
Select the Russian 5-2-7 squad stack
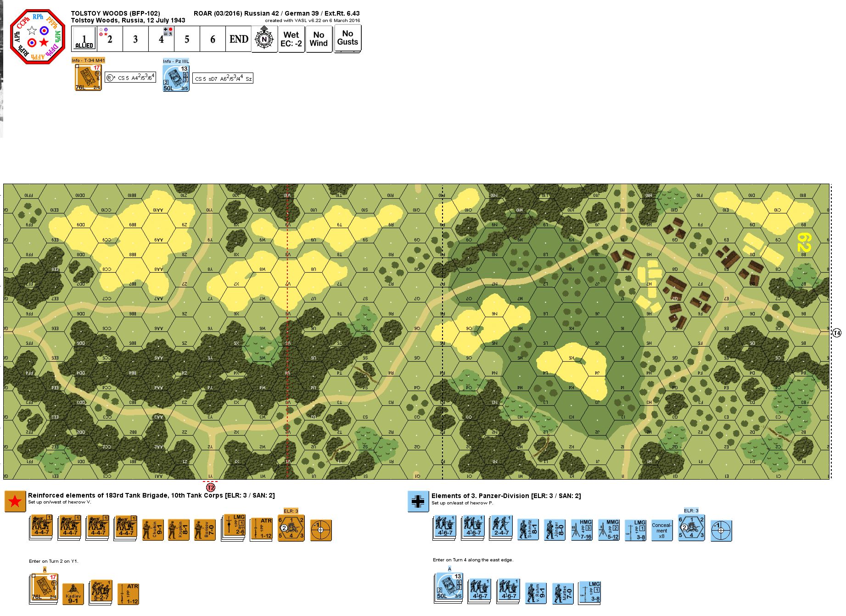coord(101,593)
